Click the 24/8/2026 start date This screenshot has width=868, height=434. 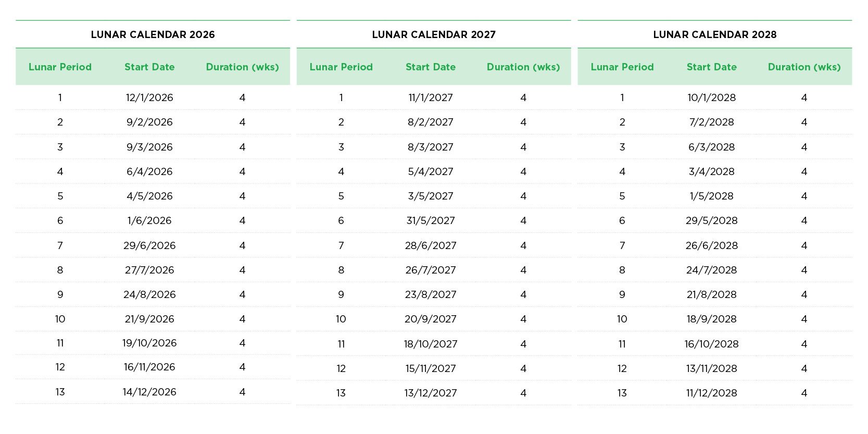click(x=149, y=294)
